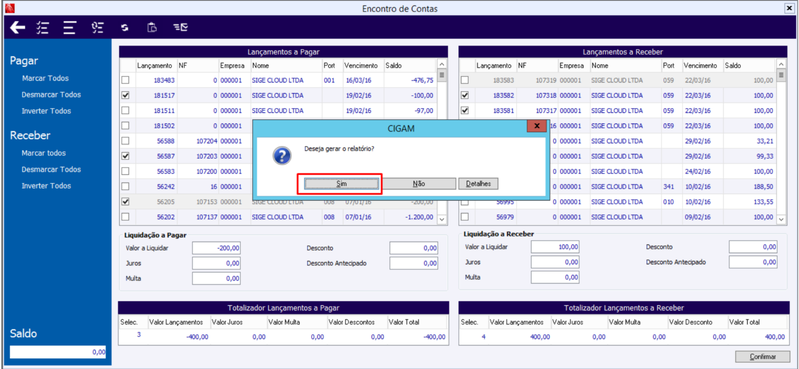
Task: Uncheck the box for payable entry 181517
Action: pyautogui.click(x=125, y=95)
